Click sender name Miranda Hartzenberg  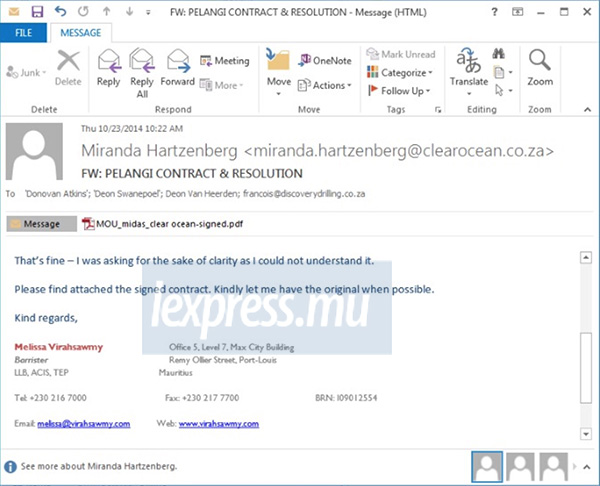pyautogui.click(x=159, y=150)
